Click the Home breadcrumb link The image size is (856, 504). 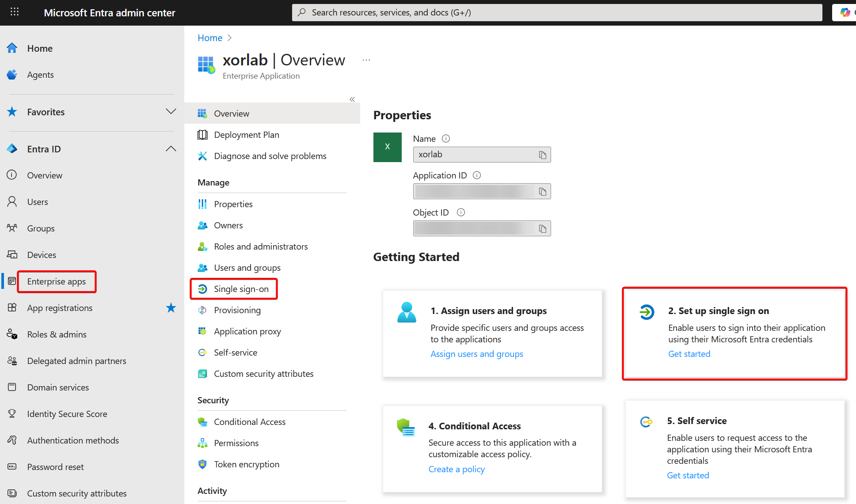click(x=210, y=38)
